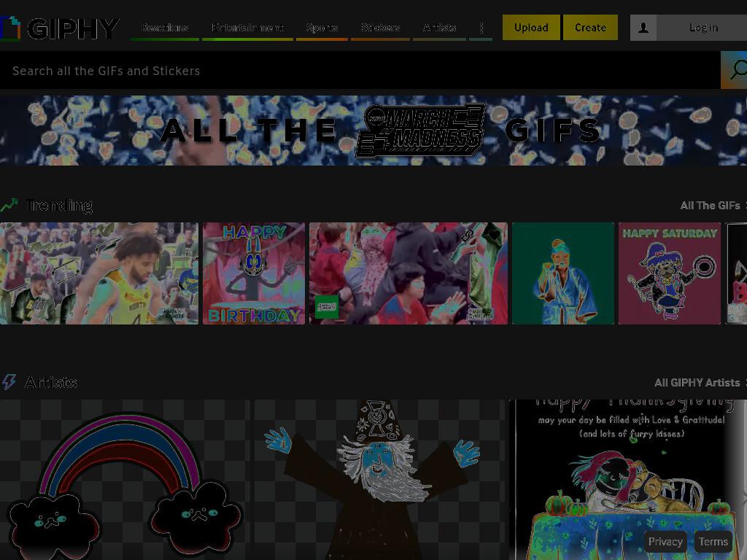Image resolution: width=747 pixels, height=560 pixels.
Task: Open the Happy Birthday trending GIF
Action: [254, 273]
